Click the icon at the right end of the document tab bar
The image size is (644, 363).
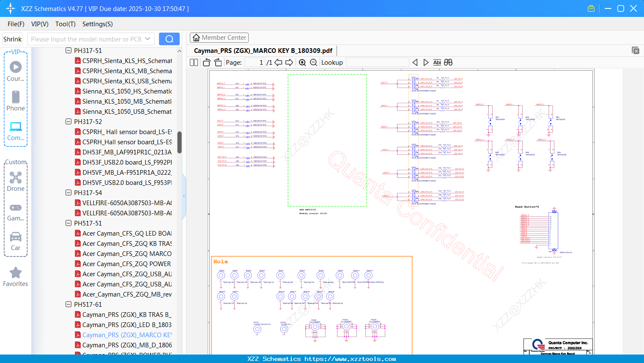pos(636,50)
